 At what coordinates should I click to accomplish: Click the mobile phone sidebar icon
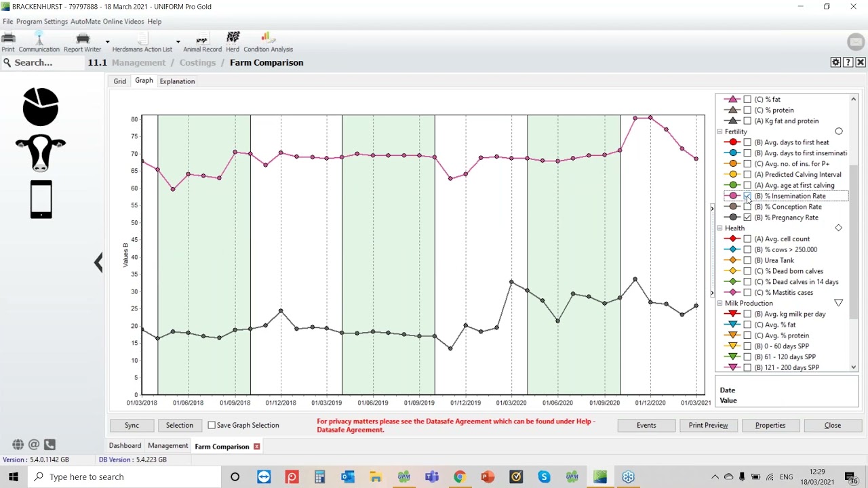coord(41,199)
